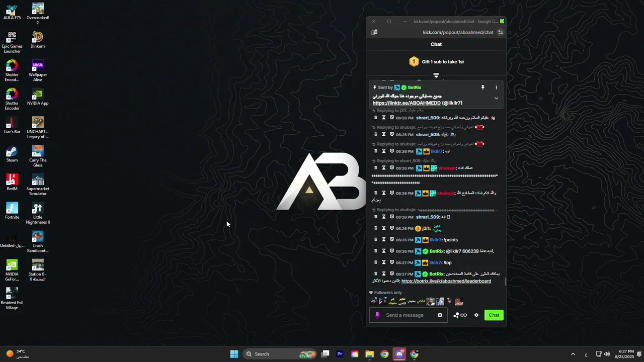Open the UNCHARTED Legacy desktop shortcut
This screenshot has width=644, height=362.
click(38, 128)
